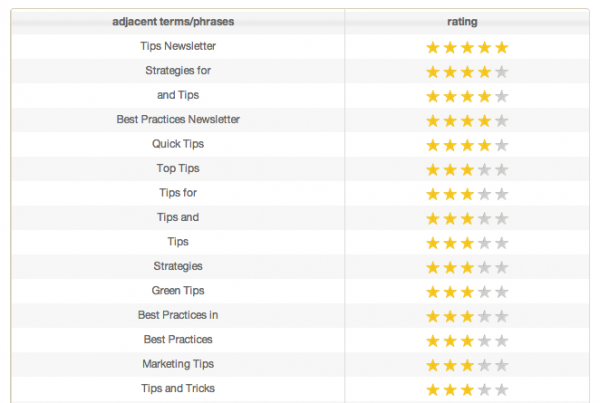
Task: Select the Best Practices Newsletter phrase
Action: [178, 119]
